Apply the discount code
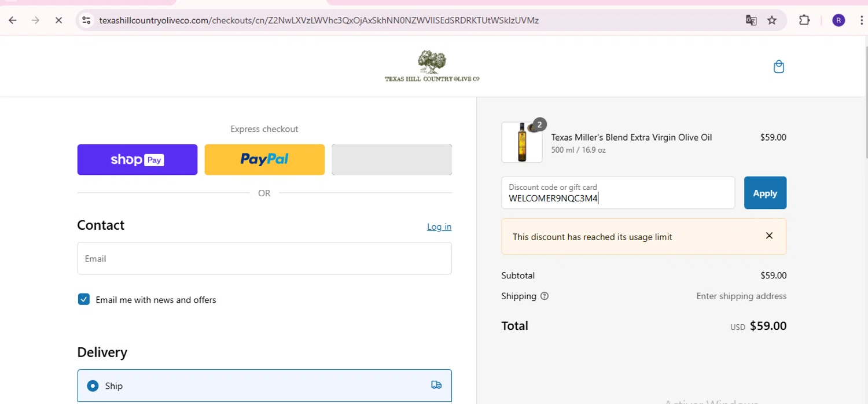The width and height of the screenshot is (868, 404). pos(765,193)
